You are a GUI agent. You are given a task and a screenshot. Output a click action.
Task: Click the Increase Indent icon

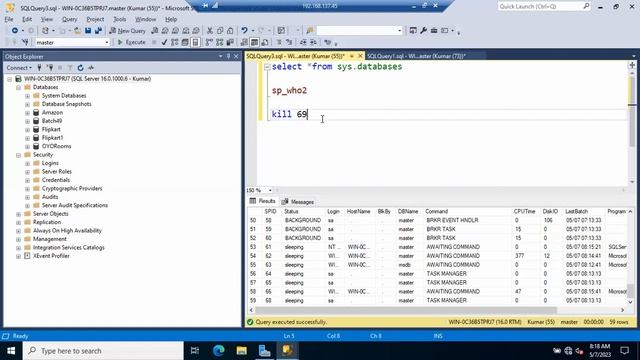(x=313, y=42)
